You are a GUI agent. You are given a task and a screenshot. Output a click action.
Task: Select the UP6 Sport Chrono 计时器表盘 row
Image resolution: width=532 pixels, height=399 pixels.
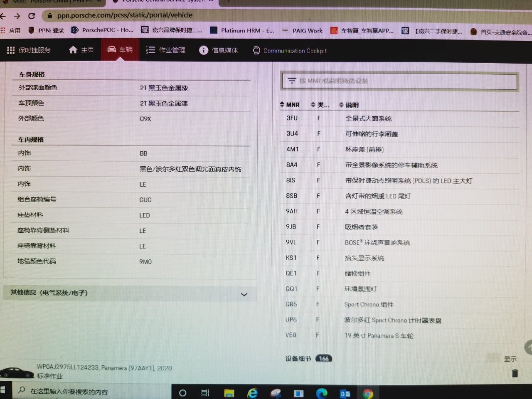(x=399, y=320)
